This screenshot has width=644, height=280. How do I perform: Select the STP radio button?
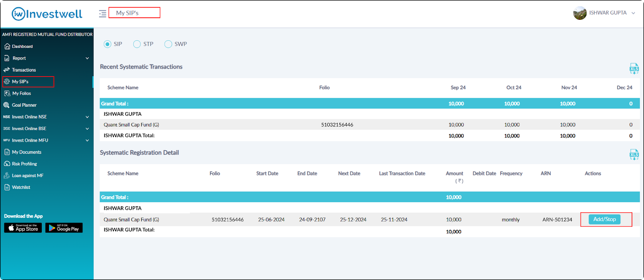coord(137,44)
